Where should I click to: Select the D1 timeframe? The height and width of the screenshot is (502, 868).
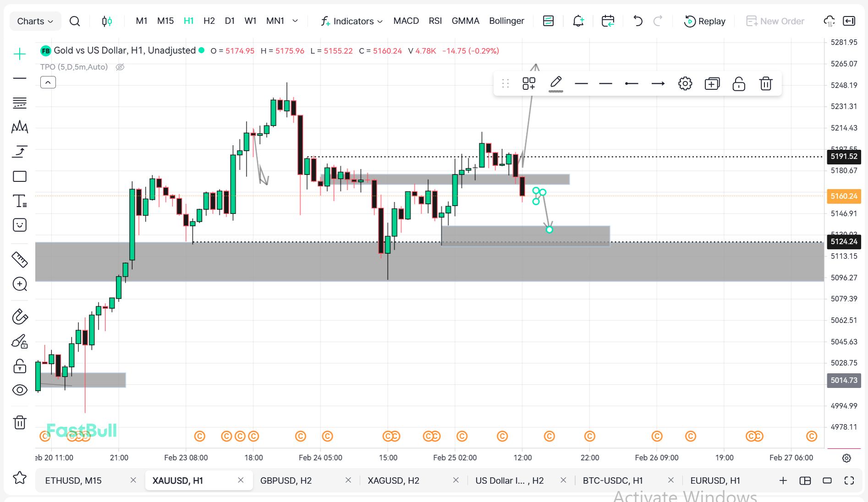point(230,21)
